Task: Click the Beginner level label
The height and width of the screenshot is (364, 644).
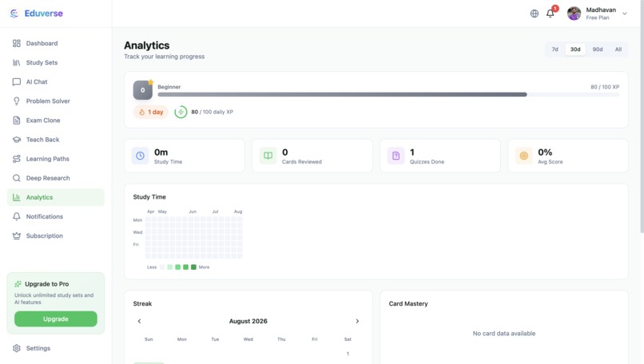Action: tap(169, 87)
